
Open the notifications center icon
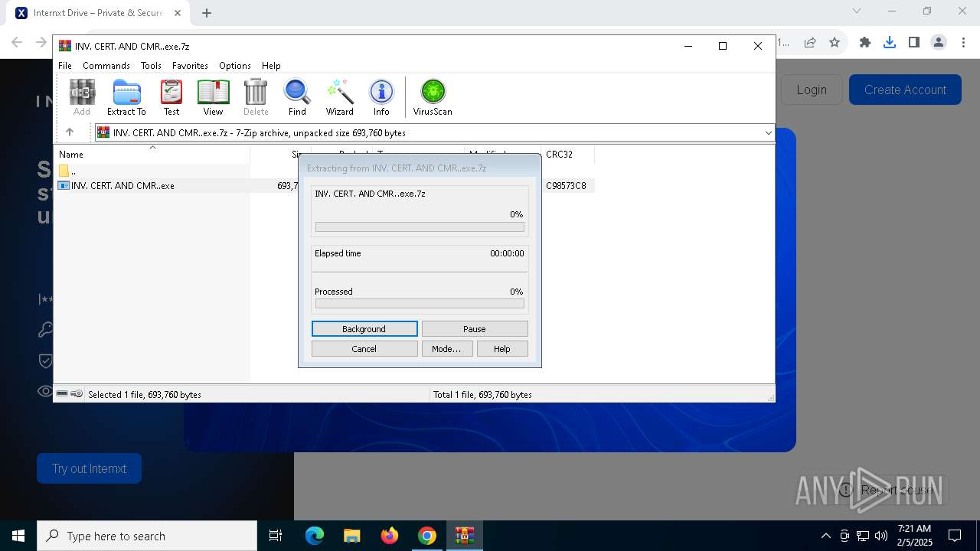955,536
